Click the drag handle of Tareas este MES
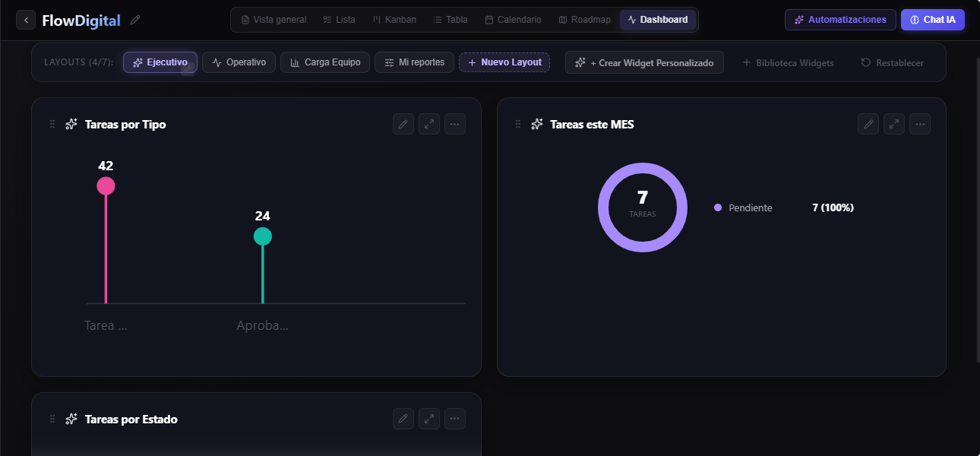This screenshot has height=456, width=980. 517,124
